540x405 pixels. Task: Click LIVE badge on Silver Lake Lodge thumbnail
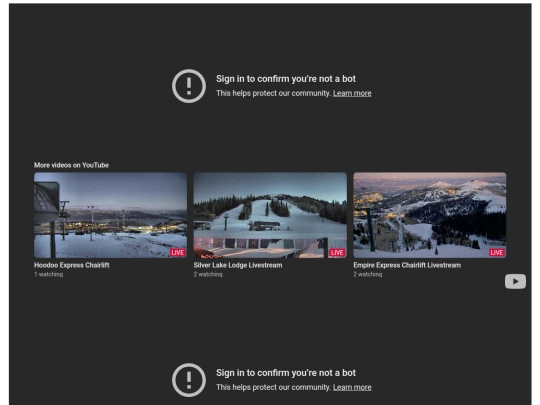[x=337, y=252]
